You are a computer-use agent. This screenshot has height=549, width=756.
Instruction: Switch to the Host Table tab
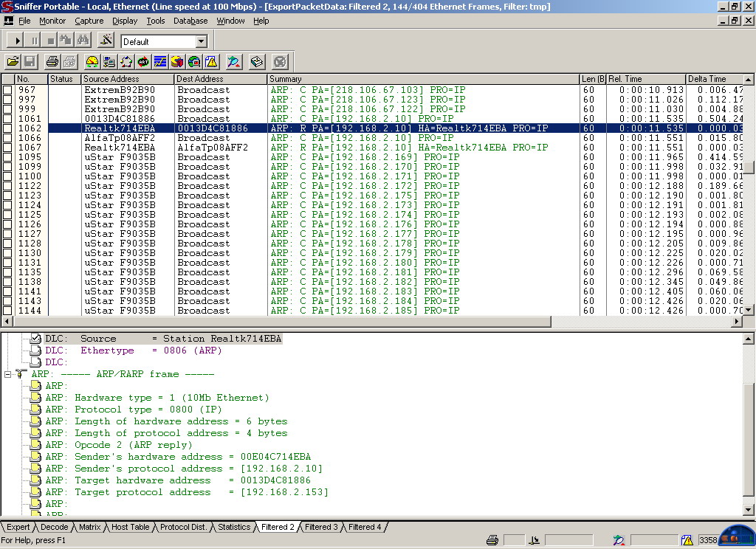tap(129, 527)
